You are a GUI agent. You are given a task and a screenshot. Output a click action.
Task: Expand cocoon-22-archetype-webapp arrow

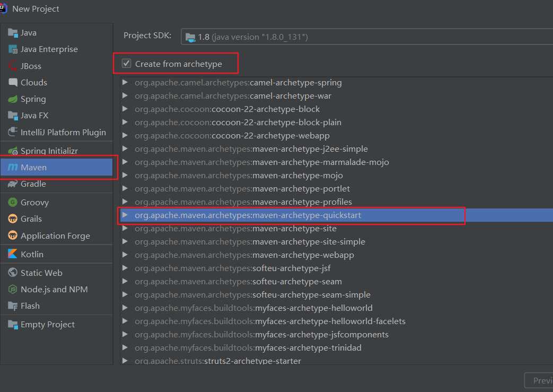[125, 135]
